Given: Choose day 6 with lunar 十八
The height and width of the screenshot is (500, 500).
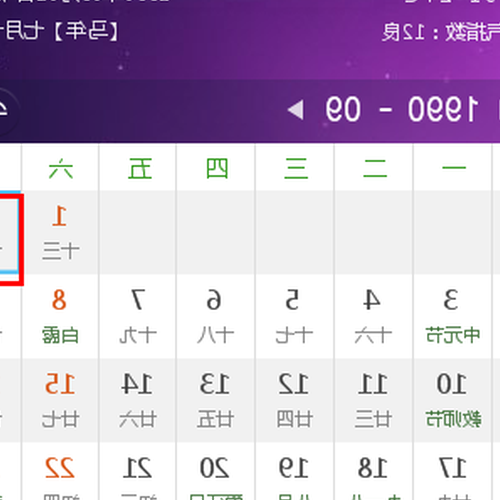Looking at the screenshot, I should (215, 317).
